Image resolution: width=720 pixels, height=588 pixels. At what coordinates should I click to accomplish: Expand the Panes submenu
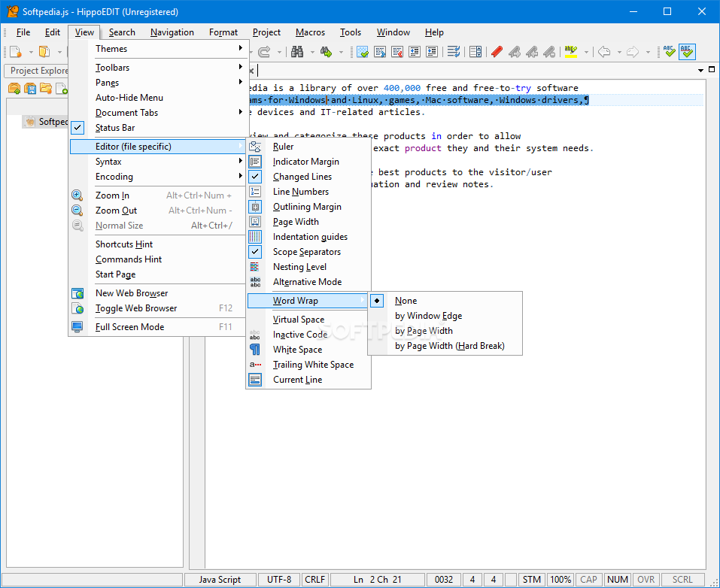pyautogui.click(x=159, y=83)
